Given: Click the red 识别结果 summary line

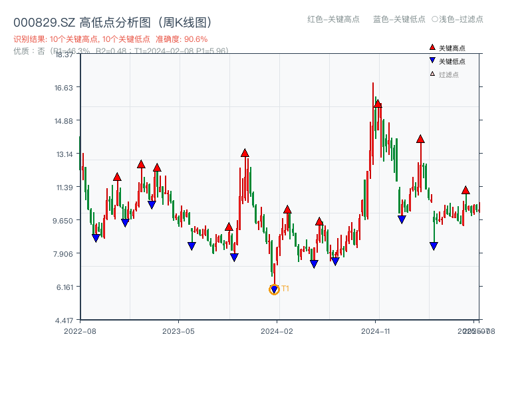Looking at the screenshot, I should click(110, 39).
